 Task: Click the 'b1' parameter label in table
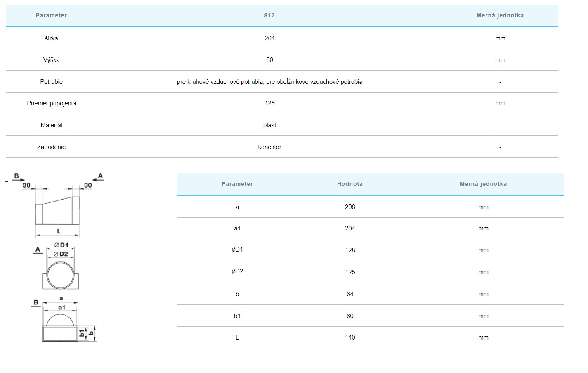(x=237, y=316)
